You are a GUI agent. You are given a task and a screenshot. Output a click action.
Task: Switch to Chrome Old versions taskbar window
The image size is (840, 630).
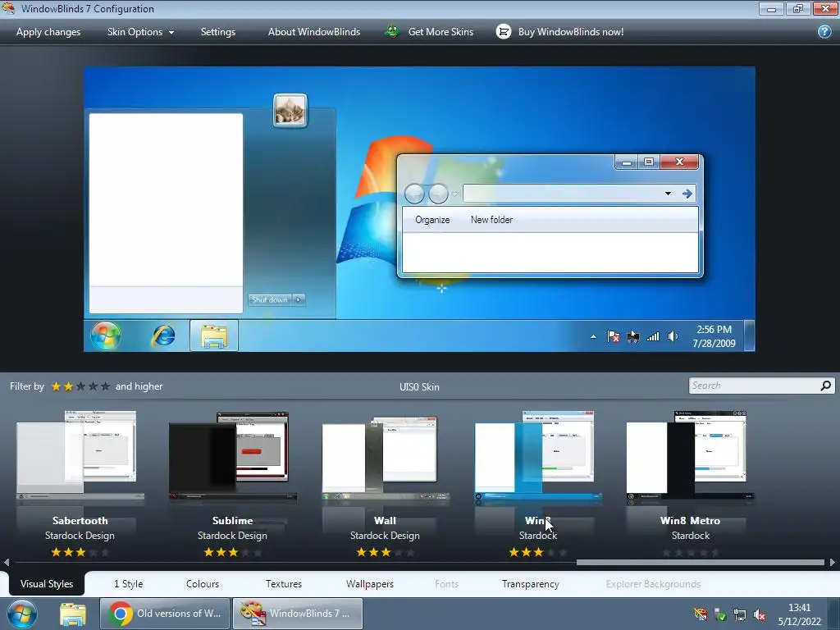[164, 614]
